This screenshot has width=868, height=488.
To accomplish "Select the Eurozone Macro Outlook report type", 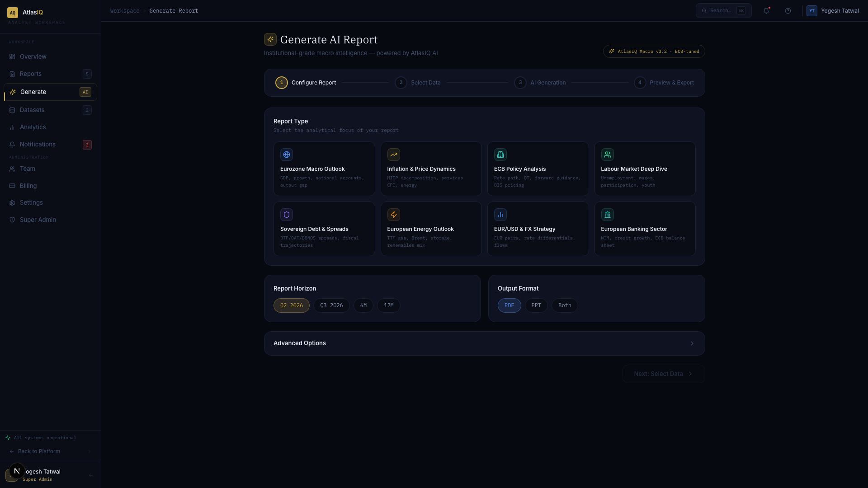I will point(324,169).
